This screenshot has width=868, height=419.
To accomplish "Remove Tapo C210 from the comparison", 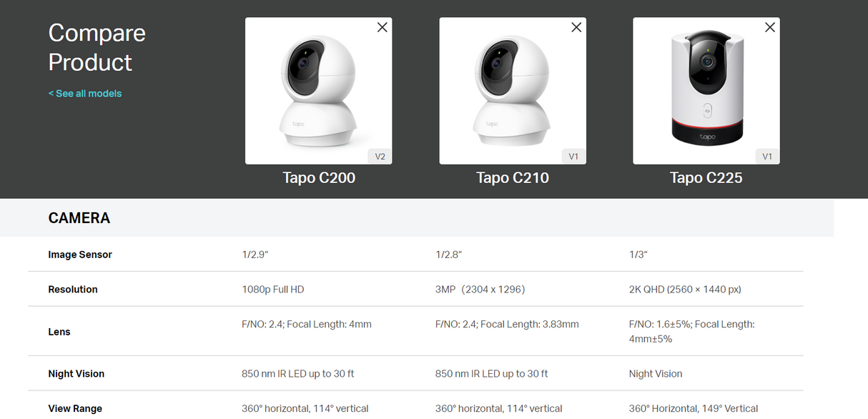I will [576, 26].
